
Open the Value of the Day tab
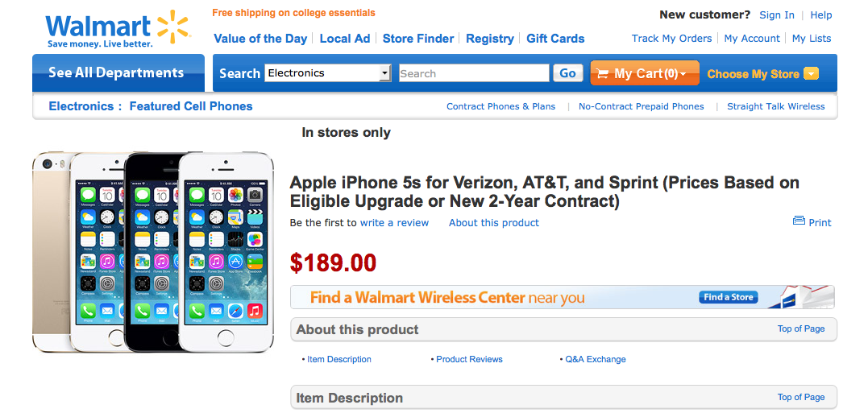coord(260,39)
